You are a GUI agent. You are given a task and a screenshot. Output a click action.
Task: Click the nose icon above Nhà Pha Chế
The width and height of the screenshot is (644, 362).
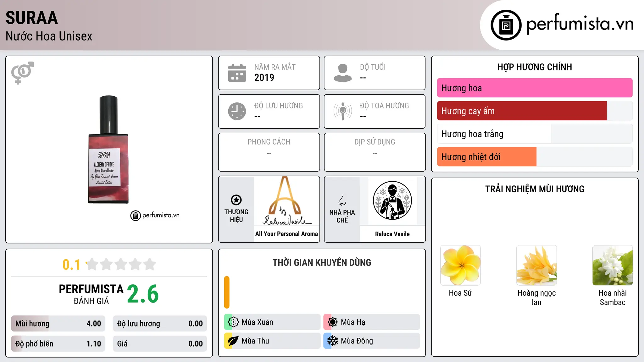342,200
